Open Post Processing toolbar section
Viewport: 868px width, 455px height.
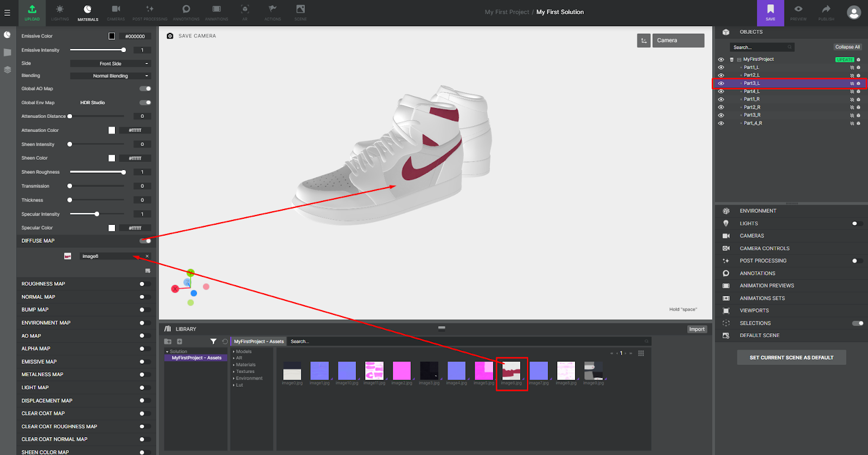click(150, 12)
